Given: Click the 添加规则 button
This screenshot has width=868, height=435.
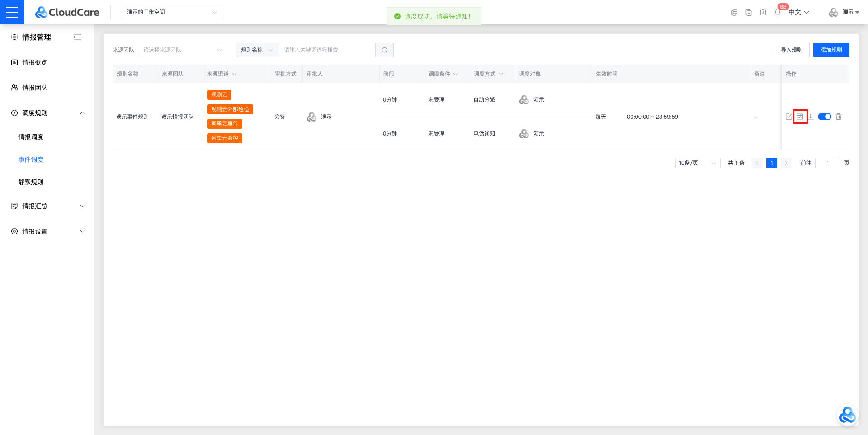Looking at the screenshot, I should tap(831, 50).
